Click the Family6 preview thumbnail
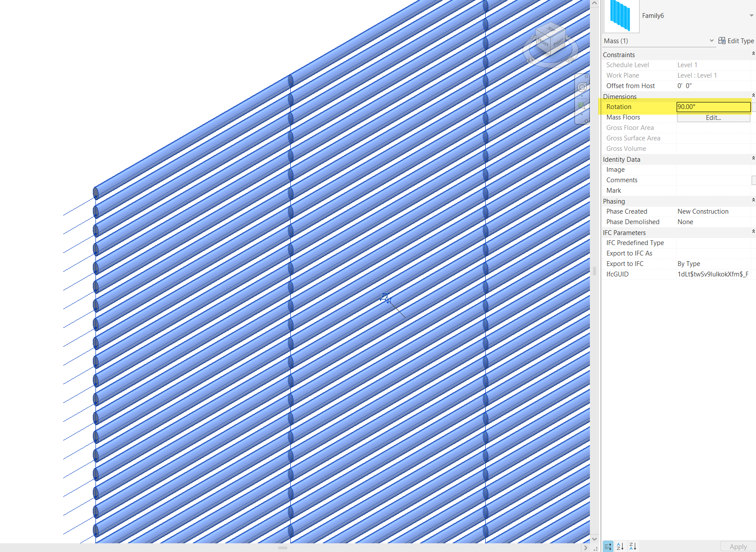This screenshot has height=552, width=756. [x=621, y=16]
